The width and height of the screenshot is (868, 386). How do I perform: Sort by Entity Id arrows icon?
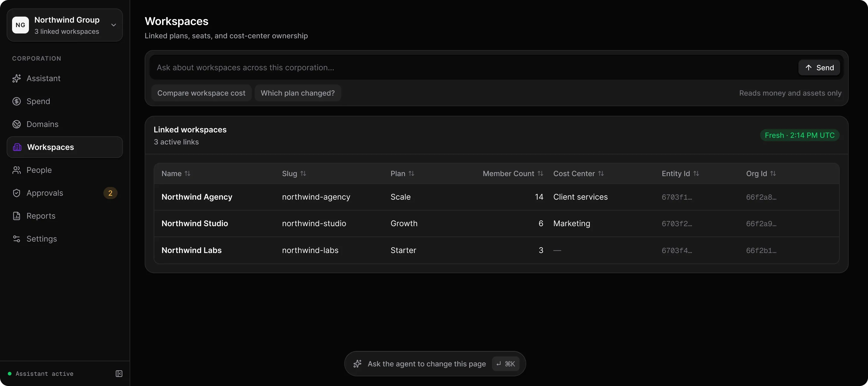point(696,173)
